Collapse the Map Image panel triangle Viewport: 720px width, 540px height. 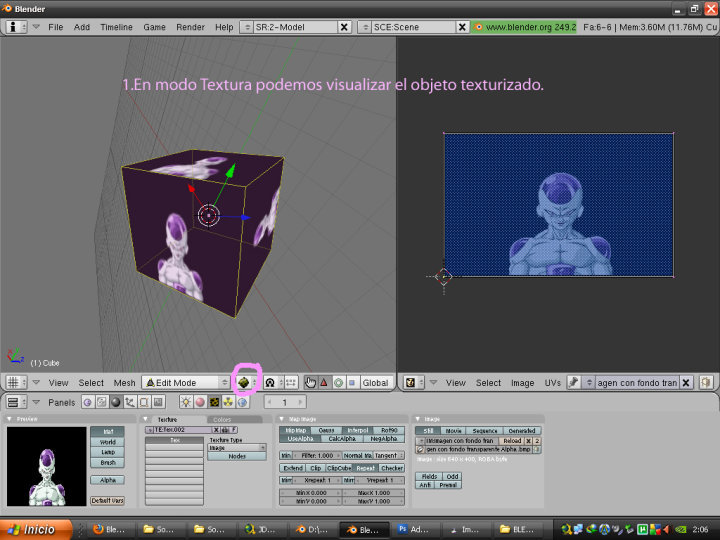coord(281,419)
